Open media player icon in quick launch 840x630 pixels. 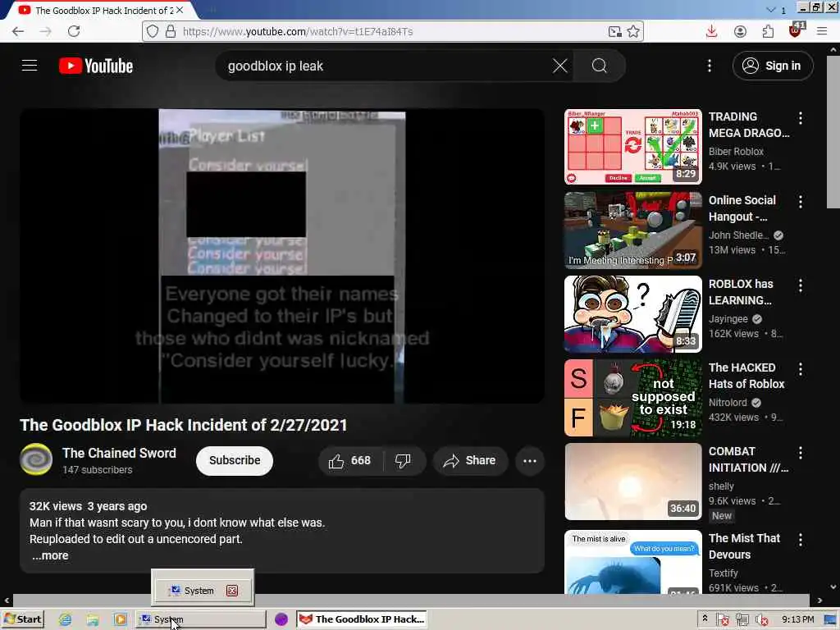coord(120,619)
